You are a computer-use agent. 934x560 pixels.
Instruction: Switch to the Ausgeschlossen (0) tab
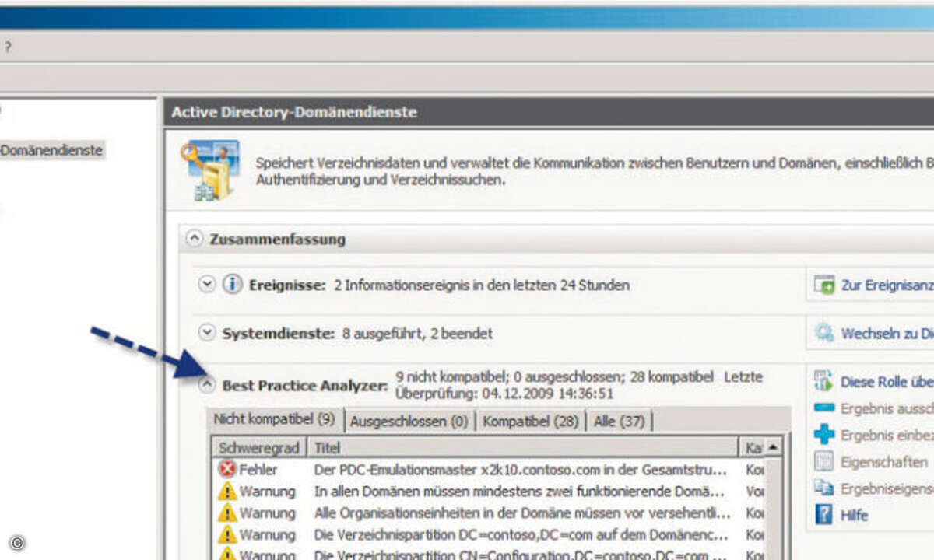point(410,420)
